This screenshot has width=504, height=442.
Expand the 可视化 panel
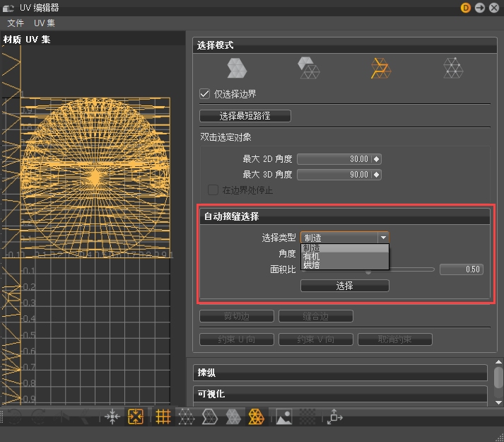341,394
